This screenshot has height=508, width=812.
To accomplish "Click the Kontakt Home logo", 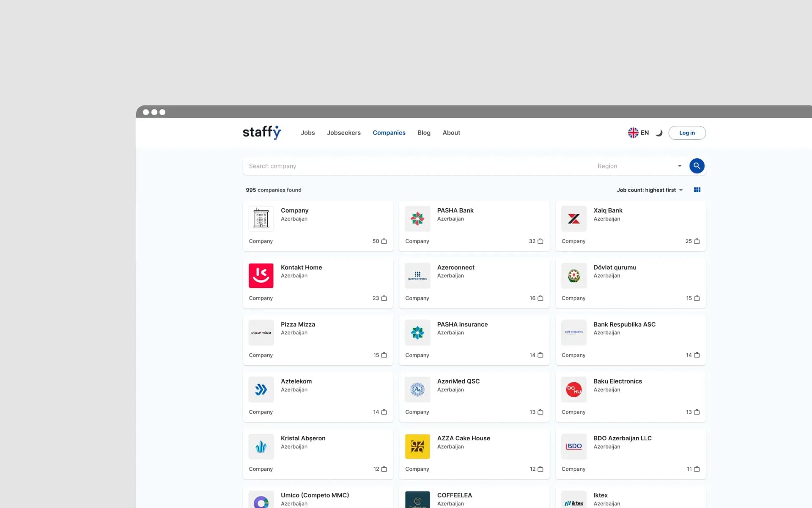I will pos(261,276).
